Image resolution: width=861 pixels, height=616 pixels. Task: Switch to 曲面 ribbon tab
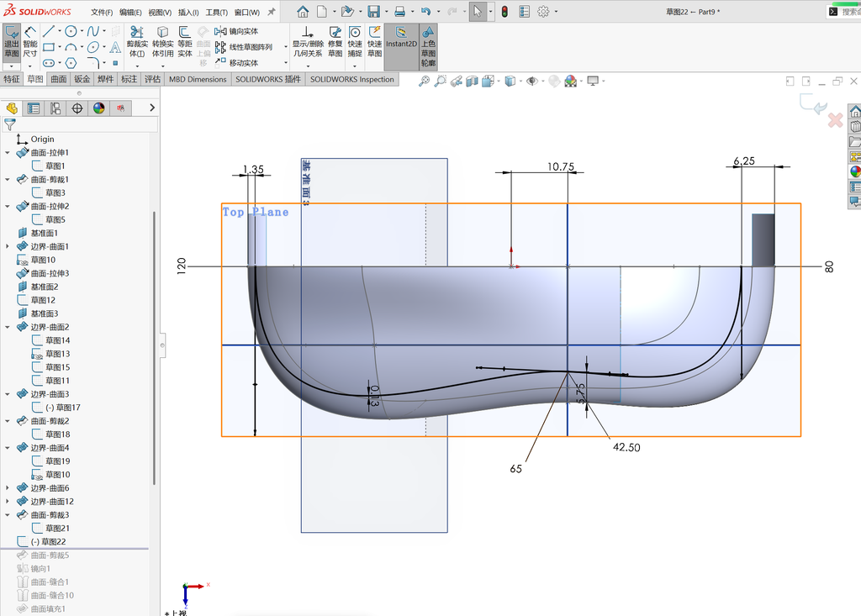tap(59, 79)
